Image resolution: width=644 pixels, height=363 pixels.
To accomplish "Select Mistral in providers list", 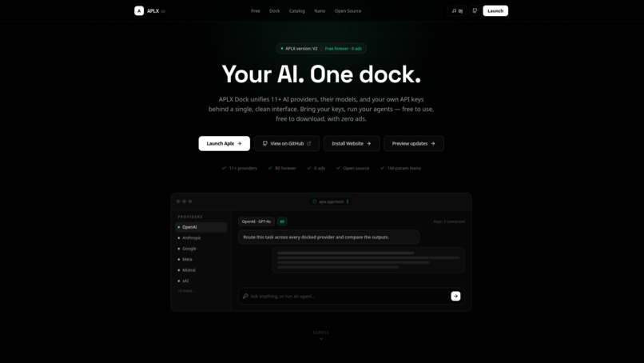I will click(x=201, y=269).
